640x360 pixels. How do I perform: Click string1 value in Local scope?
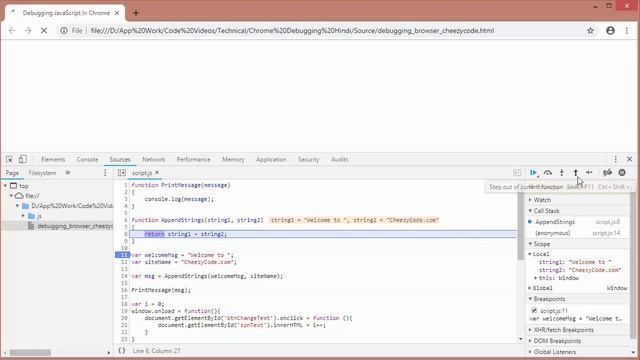[x=590, y=262]
